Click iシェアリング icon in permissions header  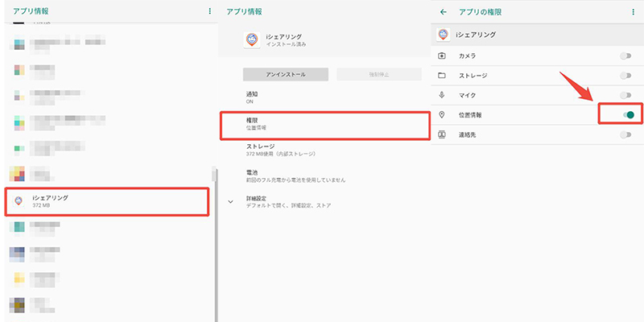click(443, 35)
